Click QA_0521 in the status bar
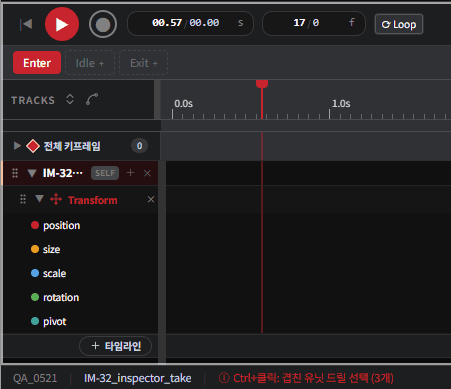Screen dimensions: 451x389 pyautogui.click(x=35, y=378)
